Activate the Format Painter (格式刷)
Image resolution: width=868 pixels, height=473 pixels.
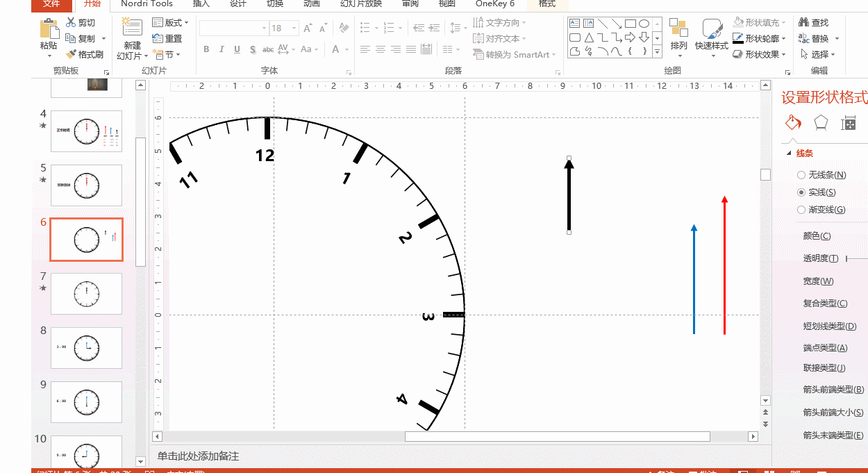pos(85,54)
